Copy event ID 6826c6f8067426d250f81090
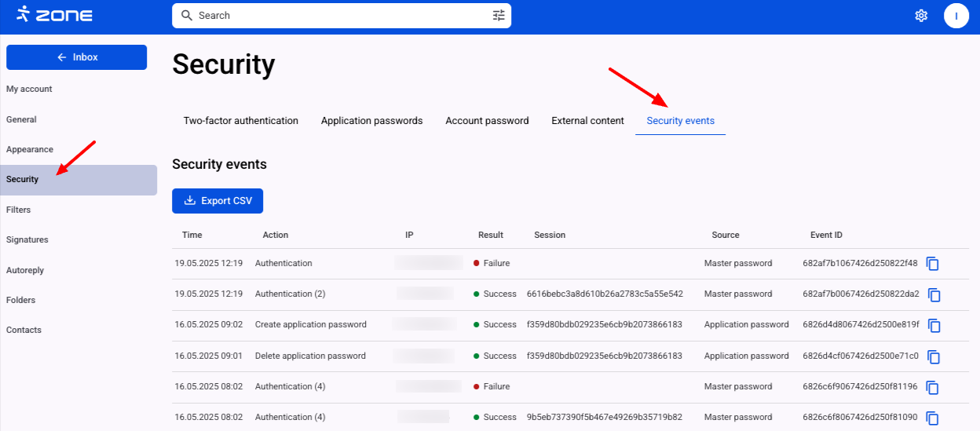The image size is (980, 431). point(933,418)
